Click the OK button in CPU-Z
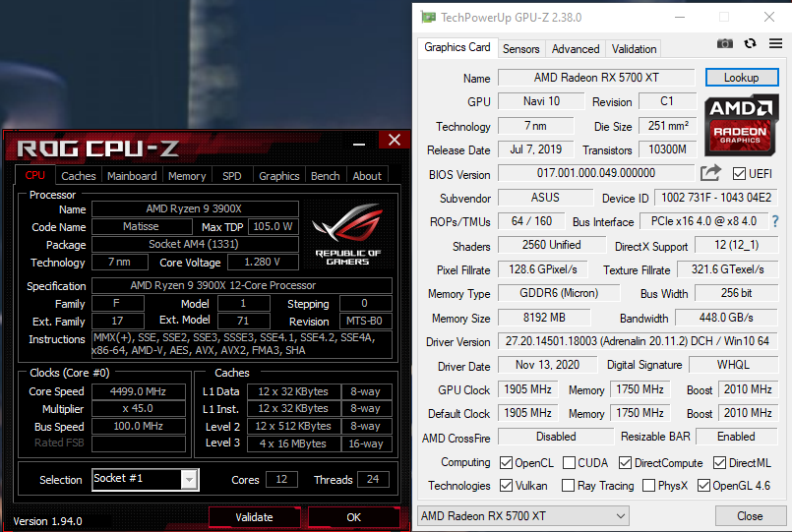 point(353,517)
